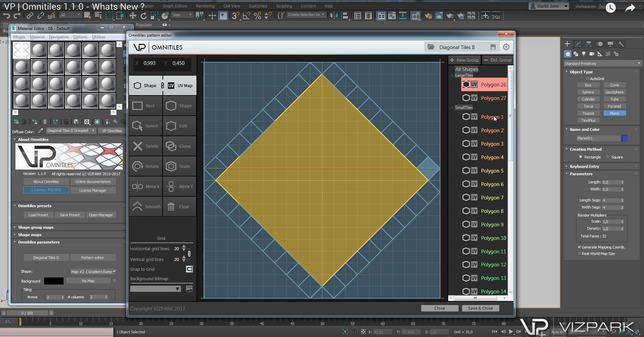Toggle Snap to Grid
Image resolution: width=644 pixels, height=337 pixels.
click(189, 269)
